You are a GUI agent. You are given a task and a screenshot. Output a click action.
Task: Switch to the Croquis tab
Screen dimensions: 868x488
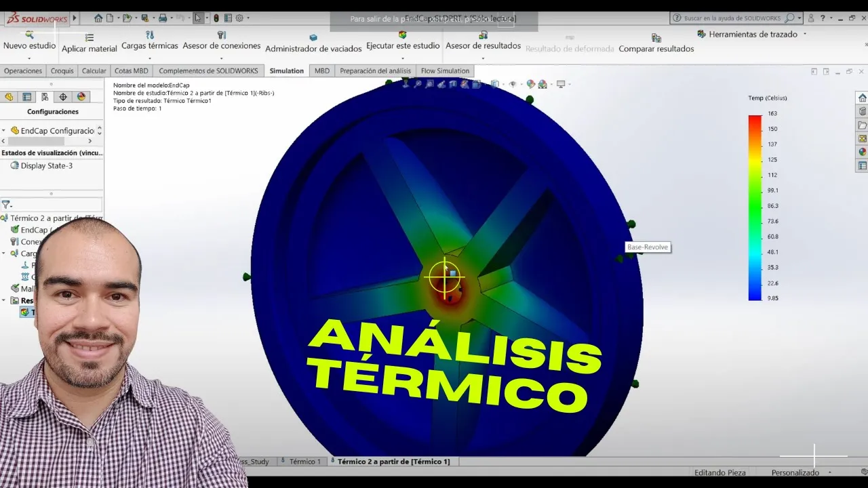(62, 70)
